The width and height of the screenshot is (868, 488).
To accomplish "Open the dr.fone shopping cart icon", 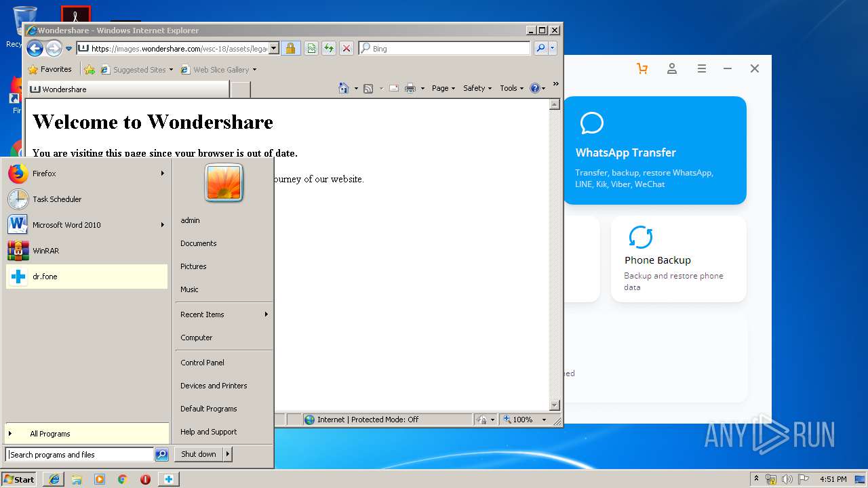I will [x=642, y=68].
